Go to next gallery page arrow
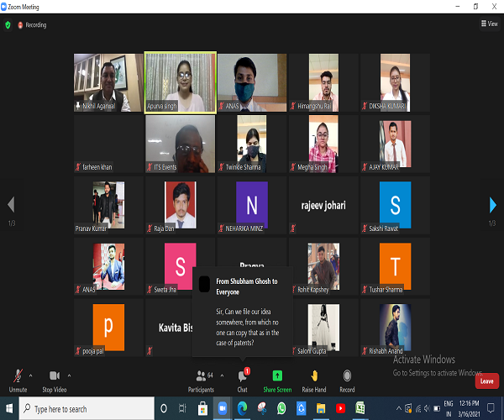504x420 pixels. pos(492,205)
